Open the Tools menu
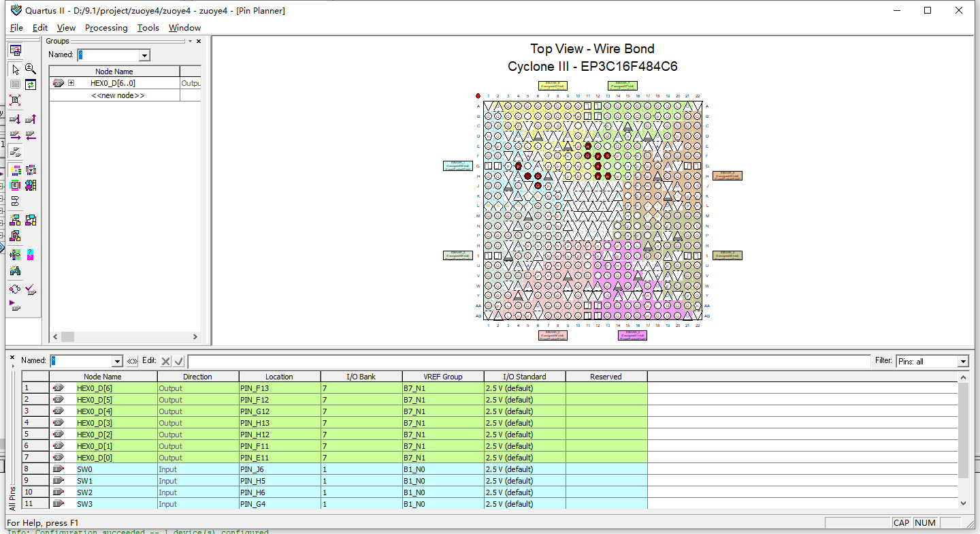Viewport: 980px width, 534px height. [x=148, y=28]
